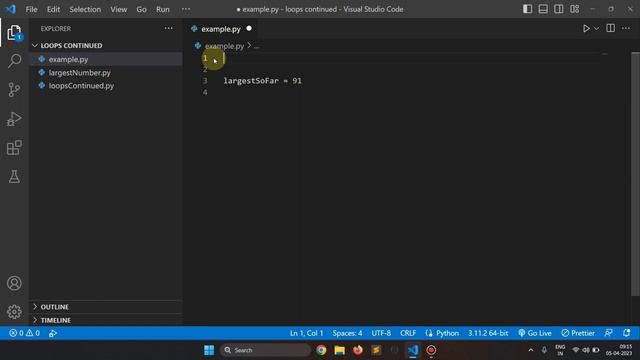
Task: Run Python file play button
Action: click(586, 29)
